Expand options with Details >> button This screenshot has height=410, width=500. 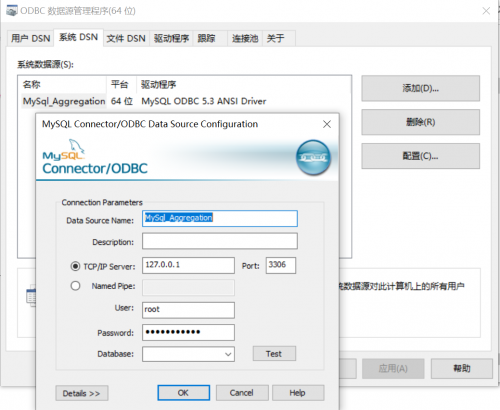[82, 393]
